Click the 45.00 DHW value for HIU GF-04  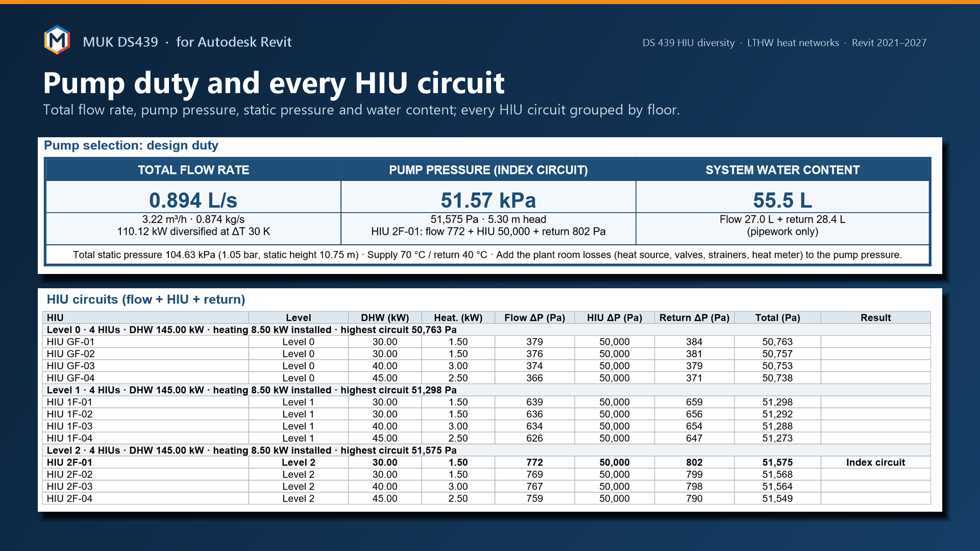click(385, 378)
